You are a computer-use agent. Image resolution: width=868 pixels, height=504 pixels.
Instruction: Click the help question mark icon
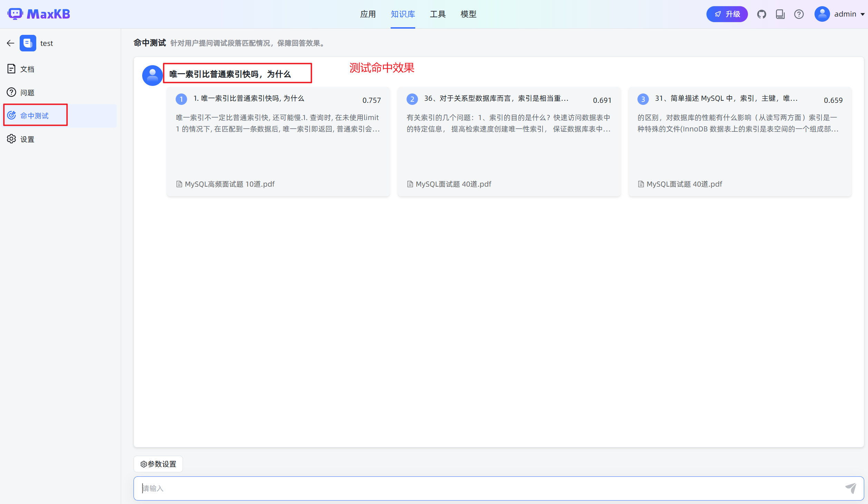(x=799, y=14)
